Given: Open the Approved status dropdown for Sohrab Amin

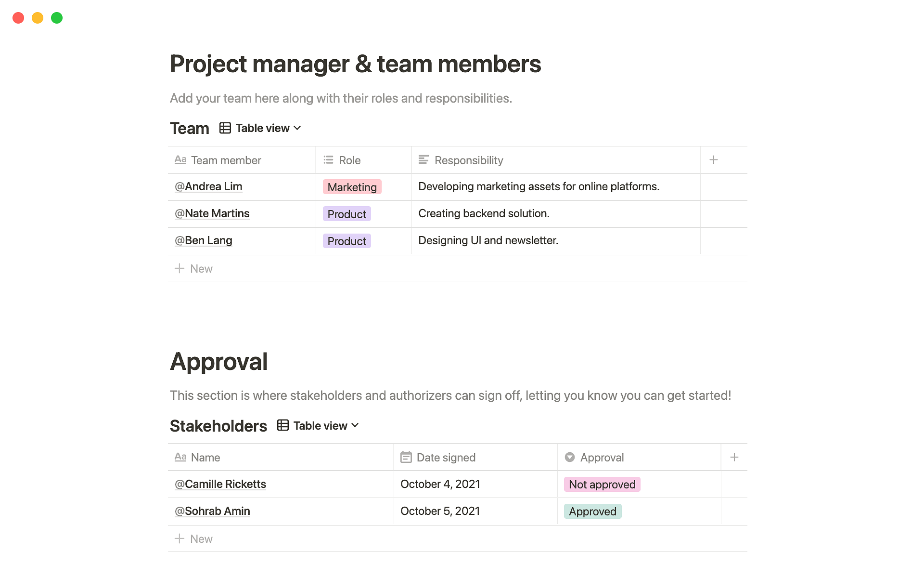Looking at the screenshot, I should point(592,511).
